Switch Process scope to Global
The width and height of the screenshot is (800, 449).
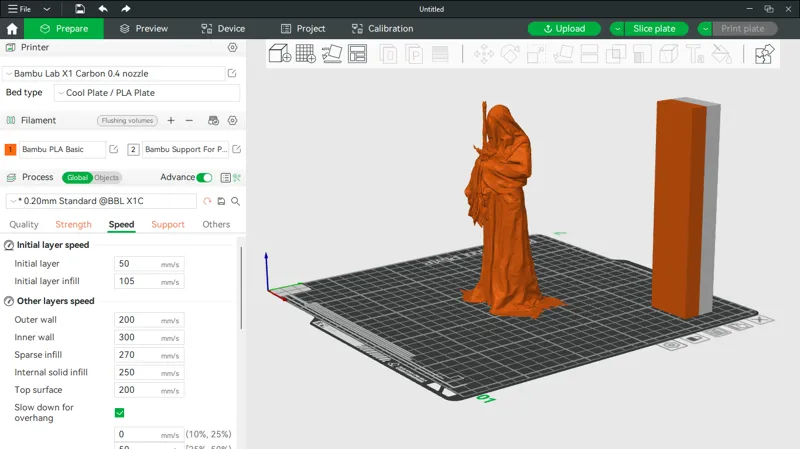click(x=78, y=178)
